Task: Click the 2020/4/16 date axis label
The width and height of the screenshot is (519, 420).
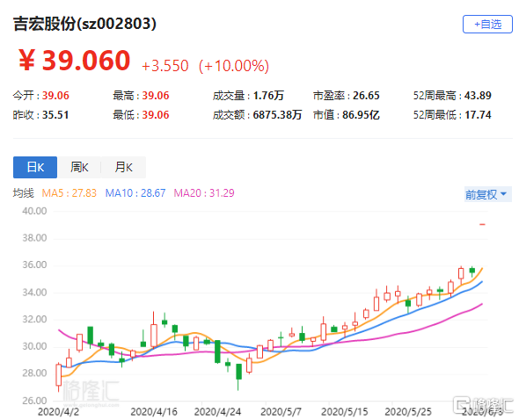Action: pyautogui.click(x=154, y=412)
